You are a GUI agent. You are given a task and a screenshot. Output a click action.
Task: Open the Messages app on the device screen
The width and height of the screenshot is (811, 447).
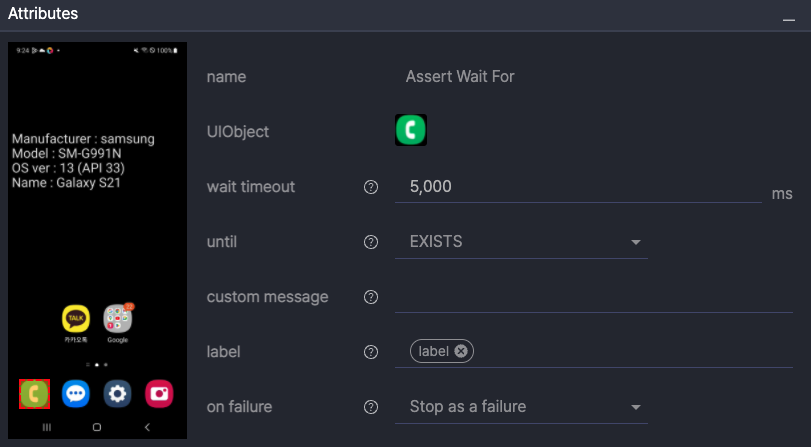(x=76, y=394)
